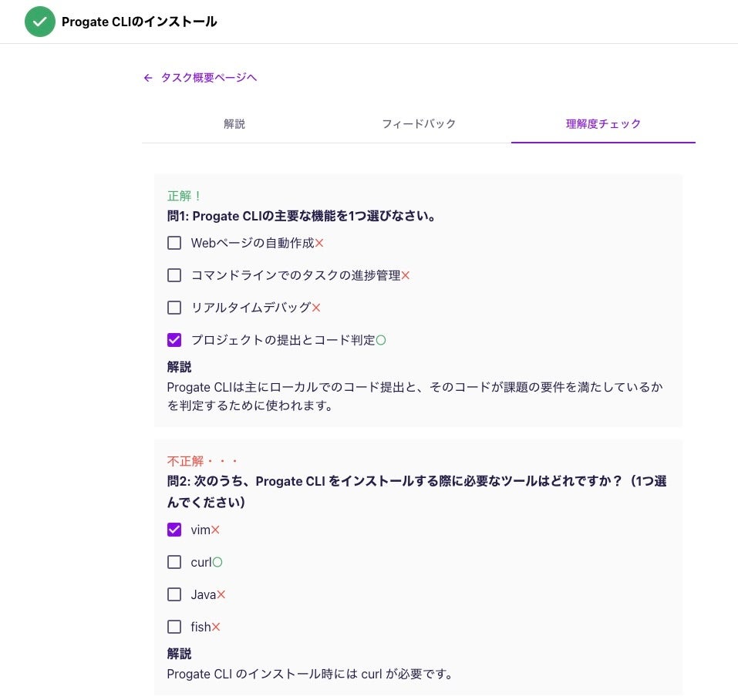This screenshot has height=700, width=738.
Task: Click the red × mark next to vim
Action: (x=215, y=530)
